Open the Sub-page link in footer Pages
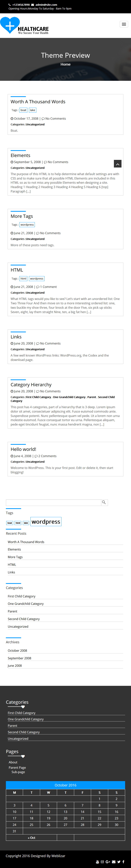The height and width of the screenshot is (868, 131). click(x=18, y=772)
